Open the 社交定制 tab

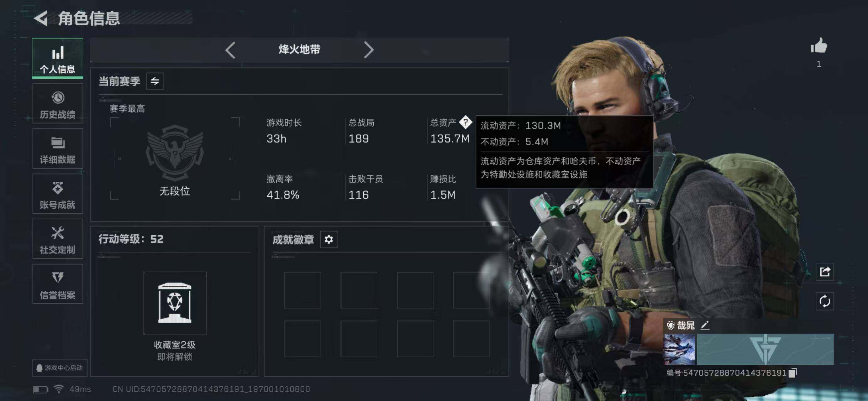coord(58,239)
